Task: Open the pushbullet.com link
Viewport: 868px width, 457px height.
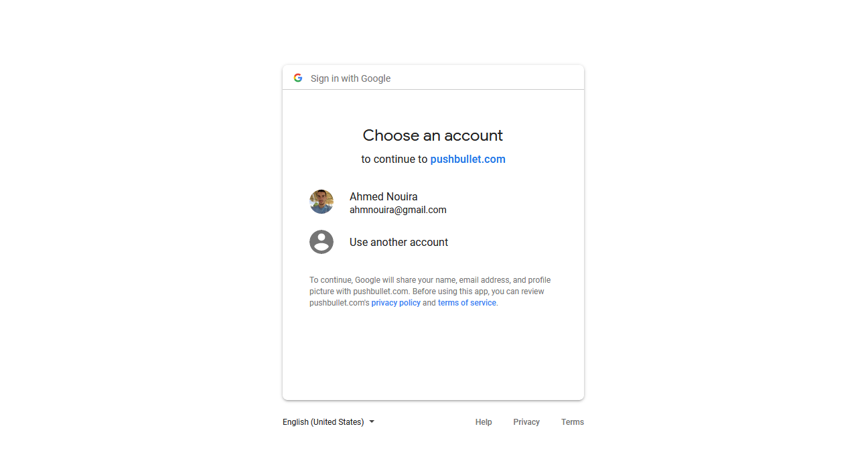Action: [x=467, y=159]
